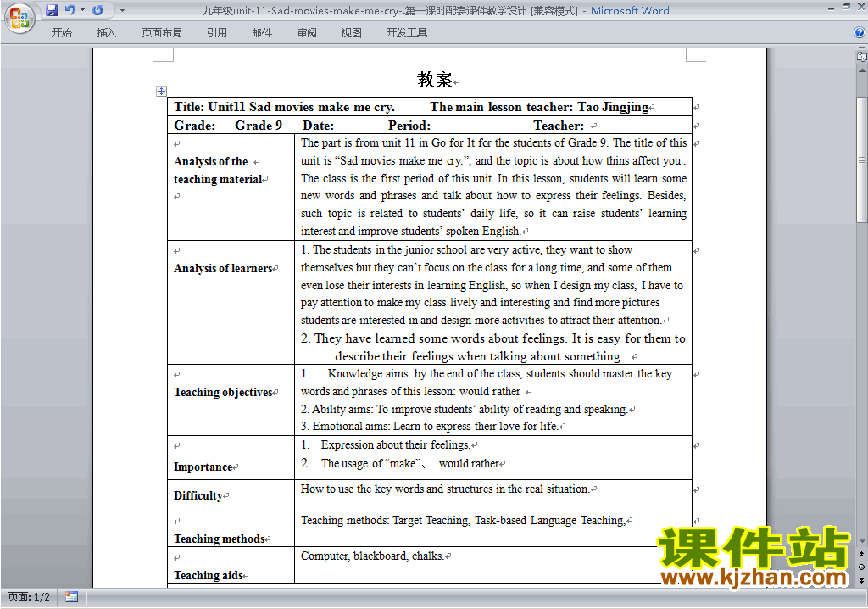Click 'Teaching methods: Target Teaching, Task-based' line
868x609 pixels.
pyautogui.click(x=464, y=520)
